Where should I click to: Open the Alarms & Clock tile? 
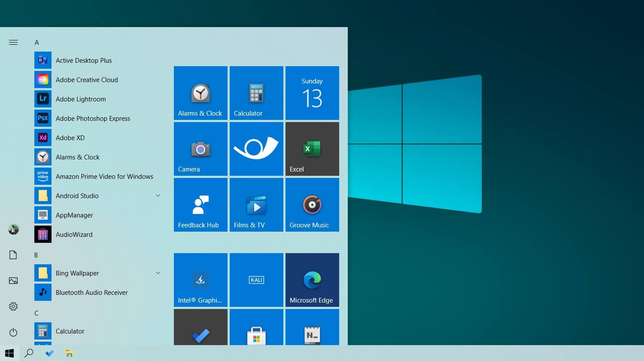click(x=200, y=93)
